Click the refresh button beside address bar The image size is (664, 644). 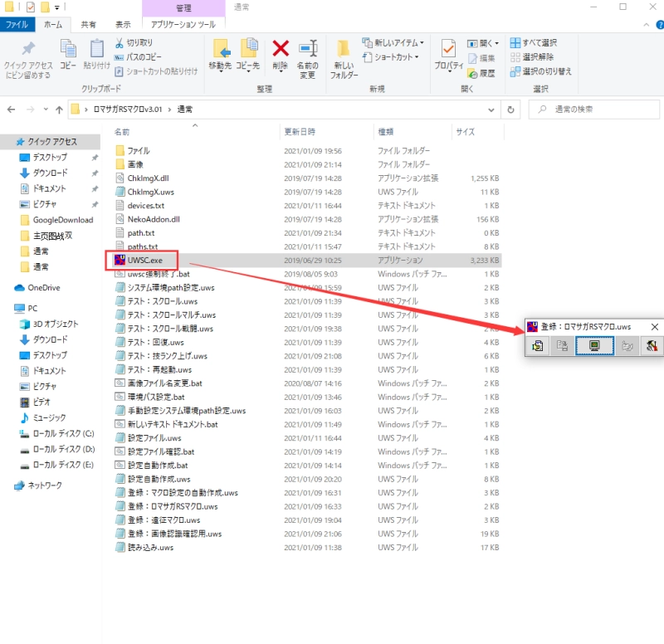click(510, 109)
